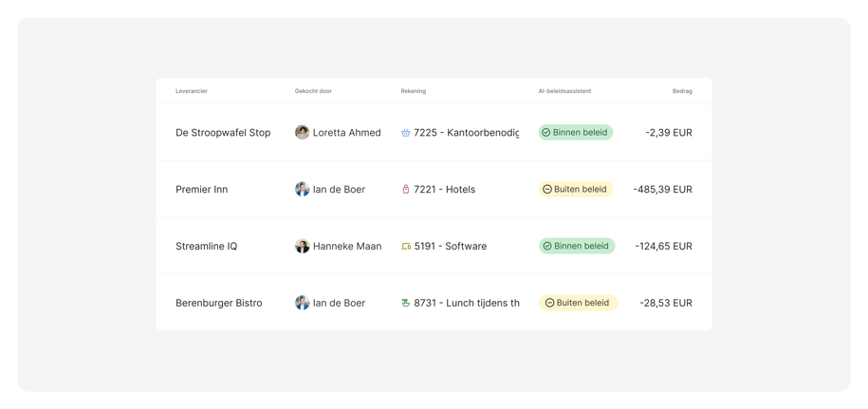The width and height of the screenshot is (868, 409).
Task: Click the Buiten beleid badge for Berenburger Bistro
Action: point(578,303)
